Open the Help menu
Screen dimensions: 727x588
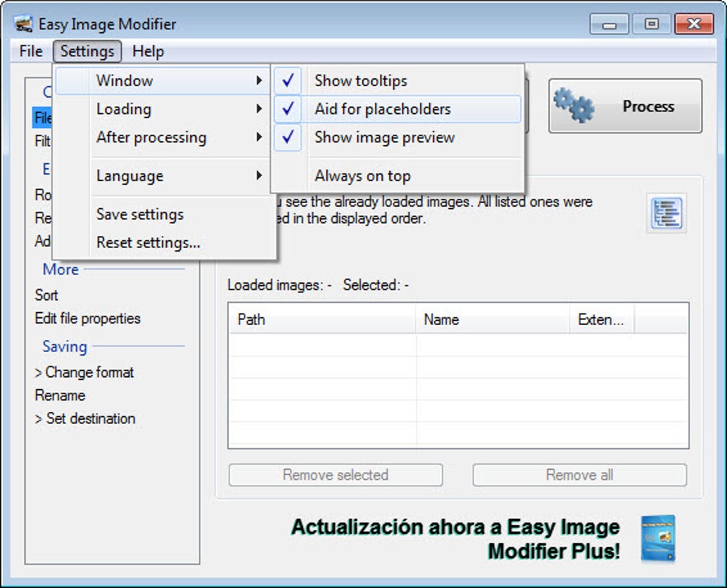click(148, 51)
